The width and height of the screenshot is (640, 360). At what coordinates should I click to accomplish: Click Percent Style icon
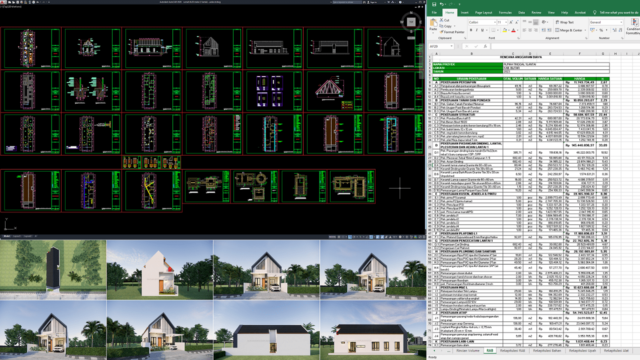point(601,30)
